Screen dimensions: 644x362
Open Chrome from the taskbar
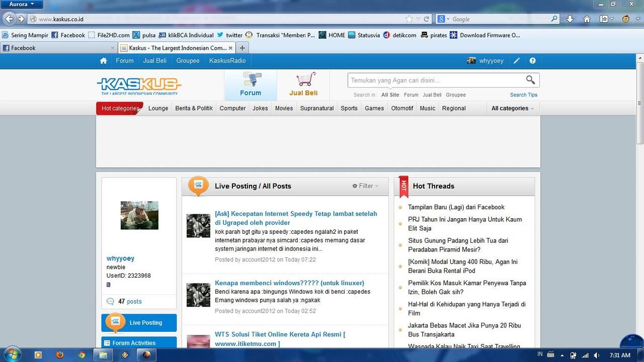(82, 355)
